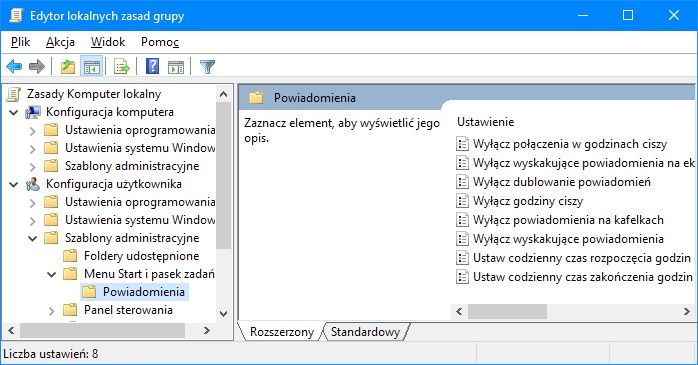
Task: Select the Powiadomienia tree folder
Action: [x=143, y=292]
